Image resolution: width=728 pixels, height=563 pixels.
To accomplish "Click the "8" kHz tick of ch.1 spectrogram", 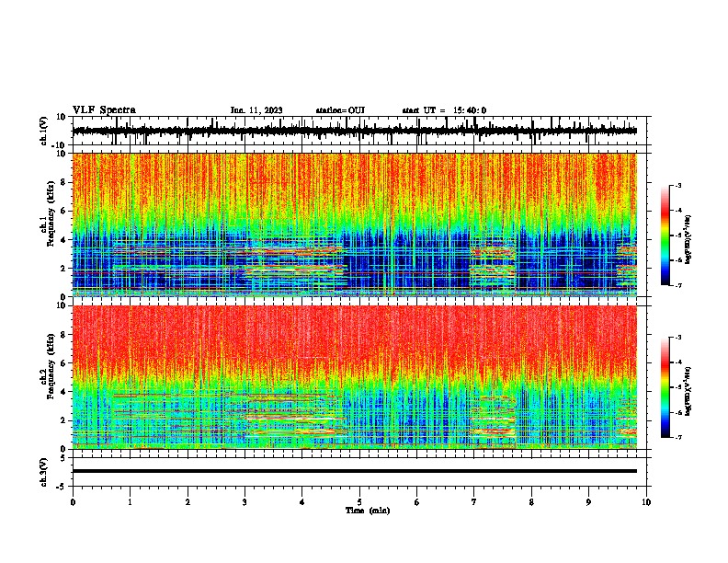I will 63,182.
